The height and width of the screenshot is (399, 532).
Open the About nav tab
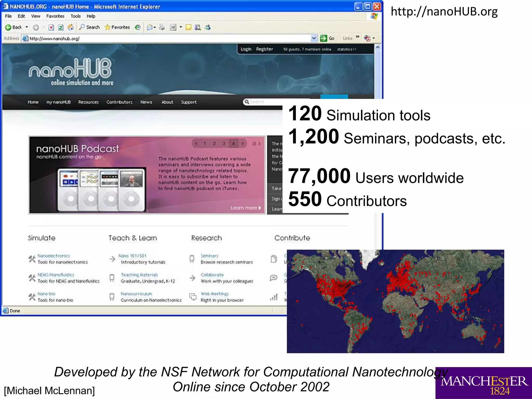pyautogui.click(x=167, y=102)
